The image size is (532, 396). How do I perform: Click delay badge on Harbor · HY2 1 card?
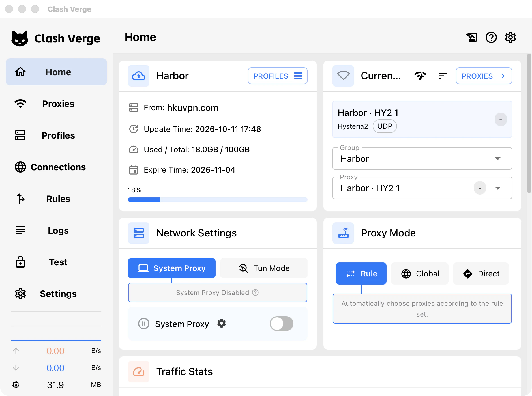click(501, 119)
